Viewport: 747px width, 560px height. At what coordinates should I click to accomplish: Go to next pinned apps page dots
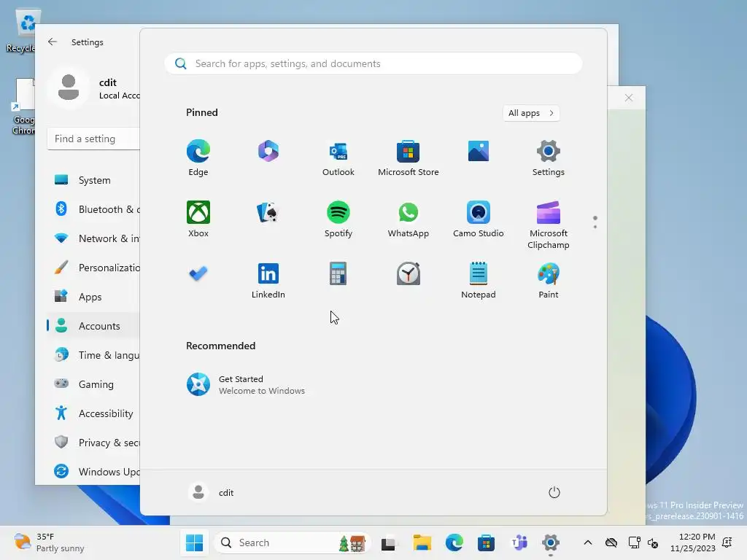pyautogui.click(x=595, y=222)
